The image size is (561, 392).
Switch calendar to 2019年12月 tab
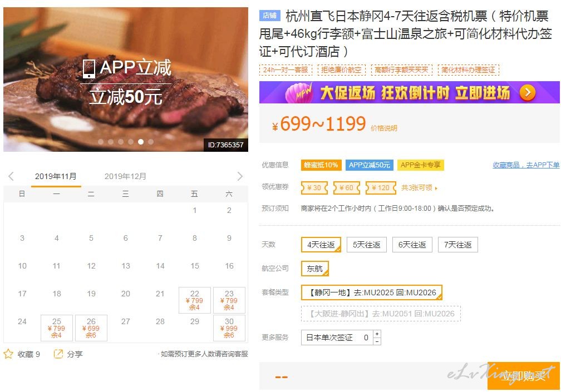(x=125, y=176)
